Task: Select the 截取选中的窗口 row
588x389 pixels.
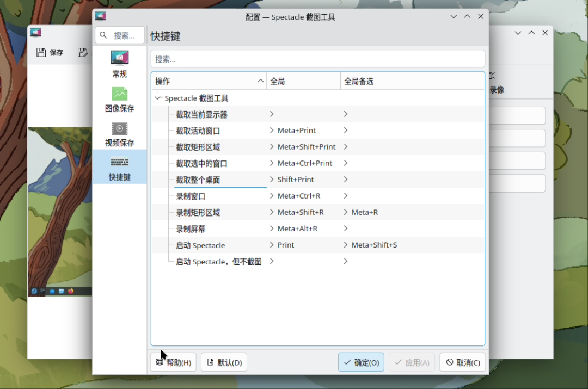Action: 317,163
